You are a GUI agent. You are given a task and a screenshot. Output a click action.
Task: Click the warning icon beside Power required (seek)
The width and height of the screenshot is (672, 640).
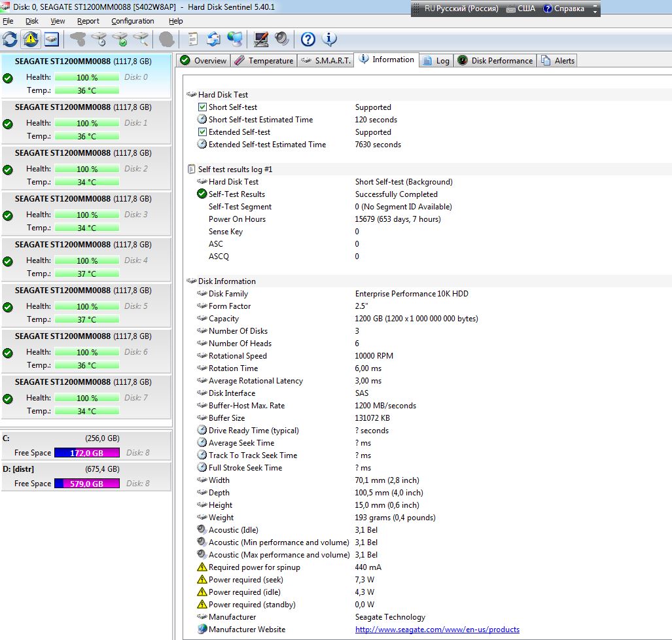point(202,579)
